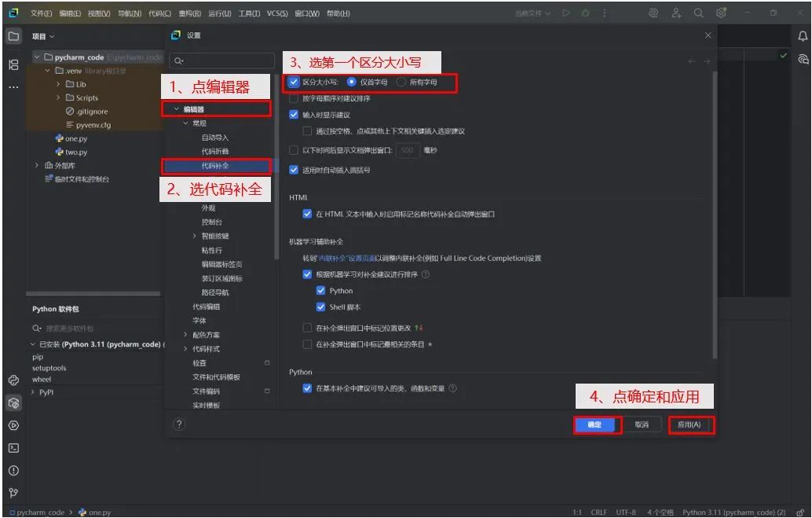Select the 所有字母 radio button

coord(401,82)
